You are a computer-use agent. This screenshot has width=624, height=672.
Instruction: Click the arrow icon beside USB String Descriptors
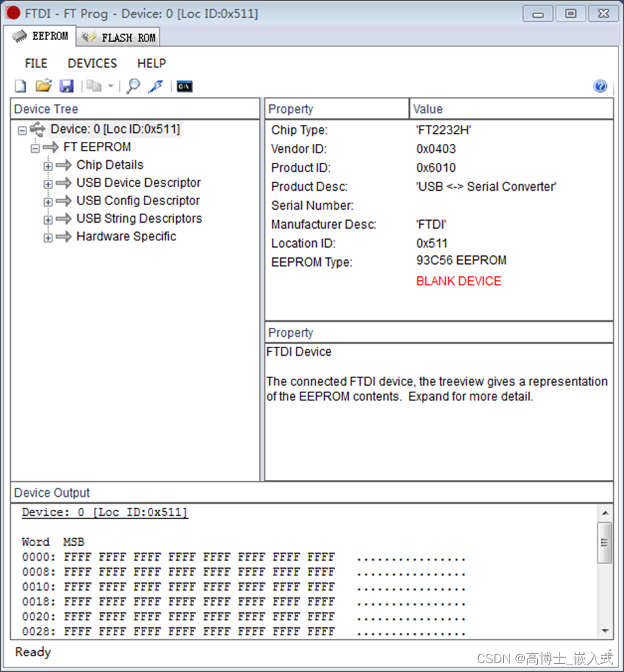click(x=63, y=219)
